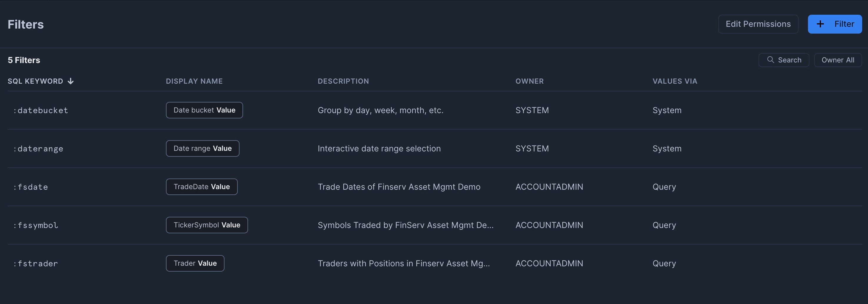Select the :daterange keyword row
Screen dimensions: 868x304
pos(38,148)
